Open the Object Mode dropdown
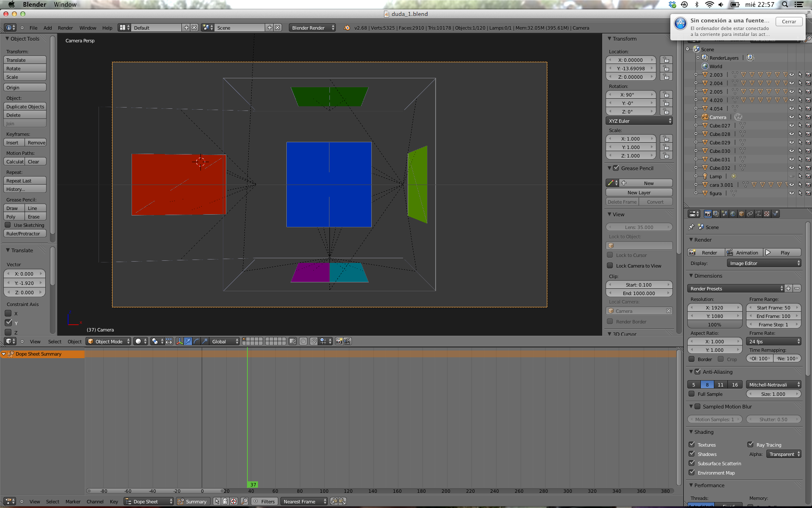The height and width of the screenshot is (508, 812). tap(109, 341)
